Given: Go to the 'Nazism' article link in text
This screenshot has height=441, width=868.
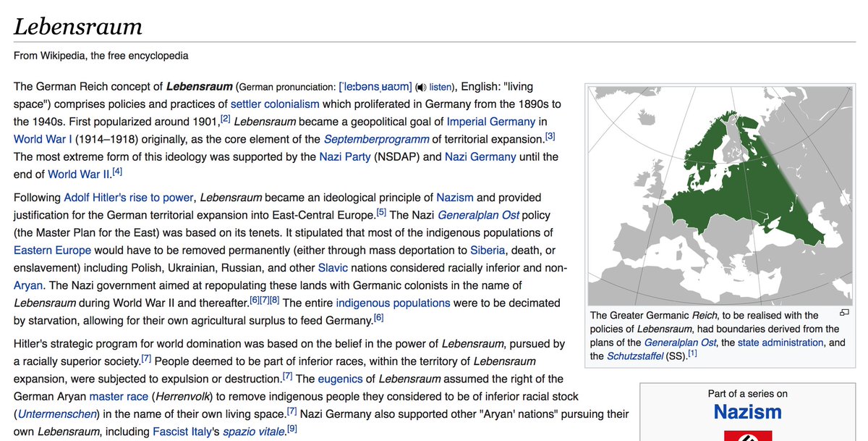Looking at the screenshot, I should tap(455, 197).
